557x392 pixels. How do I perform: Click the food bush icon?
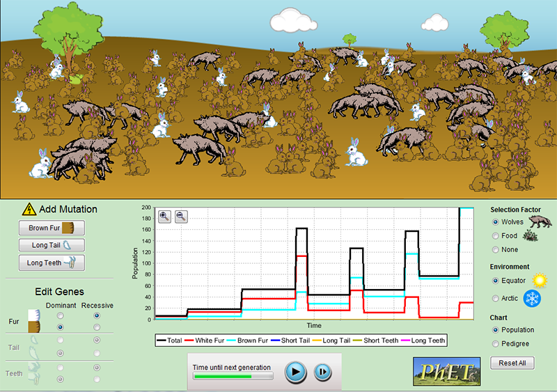pos(531,237)
